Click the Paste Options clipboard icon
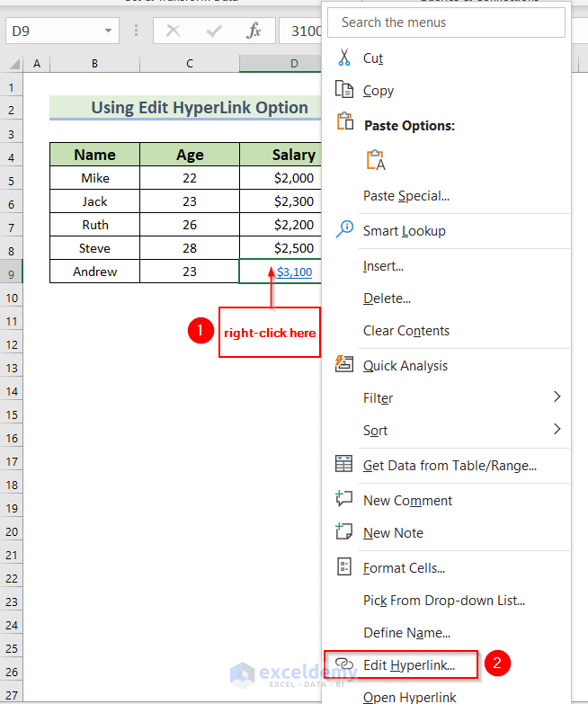The height and width of the screenshot is (704, 588). [345, 121]
